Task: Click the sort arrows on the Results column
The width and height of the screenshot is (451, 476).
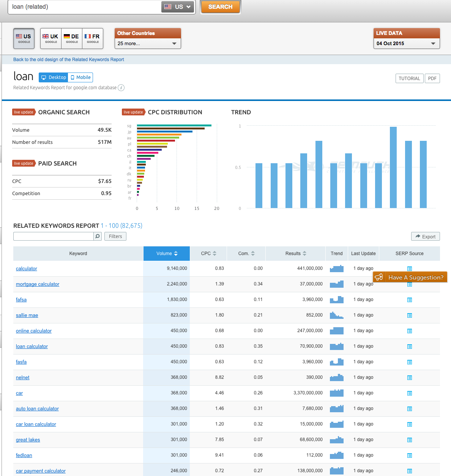Action: (x=306, y=253)
